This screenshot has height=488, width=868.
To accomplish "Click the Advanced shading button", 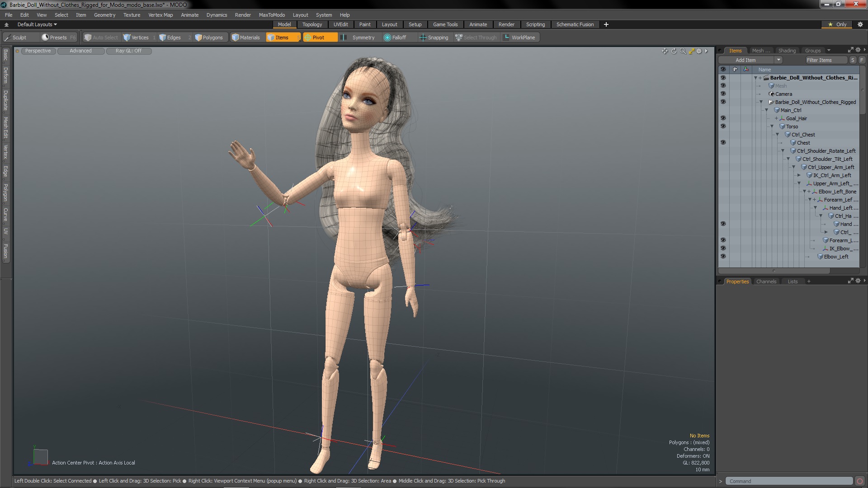I will [80, 51].
